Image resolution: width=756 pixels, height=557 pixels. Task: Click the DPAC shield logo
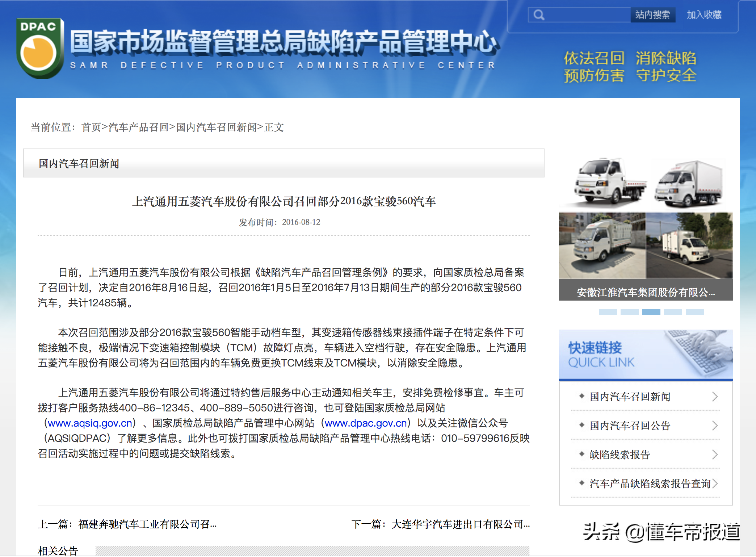(40, 48)
